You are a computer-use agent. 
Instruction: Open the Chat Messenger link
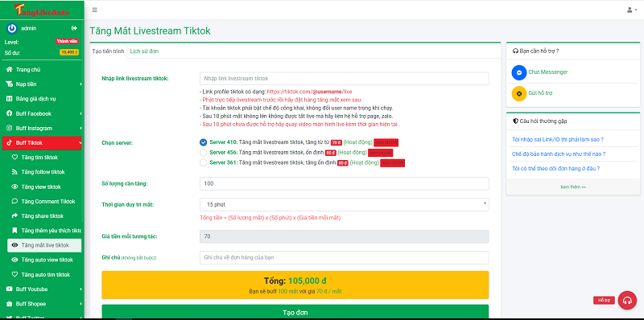click(548, 72)
